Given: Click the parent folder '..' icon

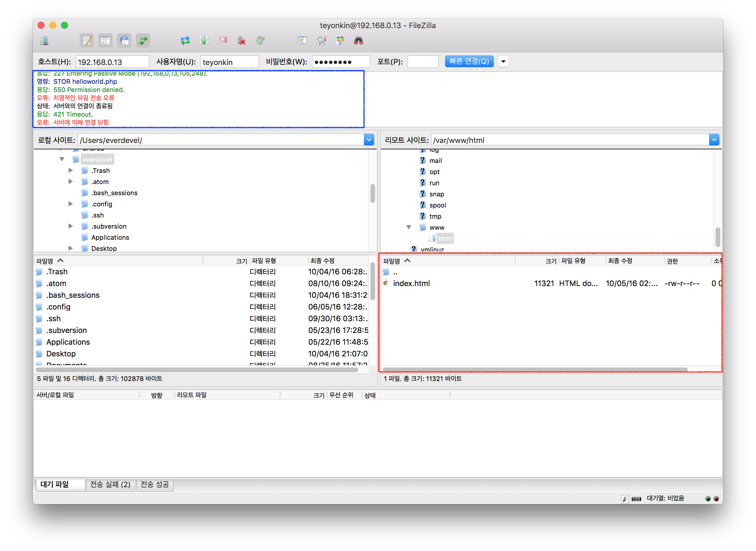Looking at the screenshot, I should coord(386,272).
